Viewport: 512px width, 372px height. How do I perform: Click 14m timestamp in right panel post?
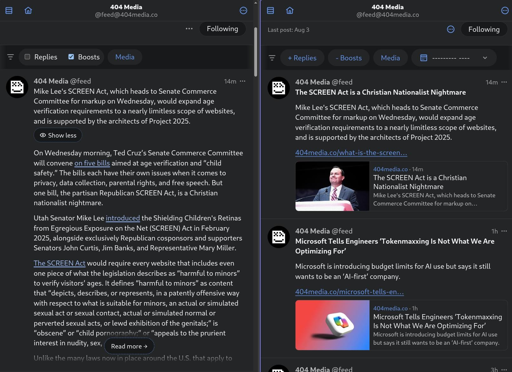click(x=492, y=82)
